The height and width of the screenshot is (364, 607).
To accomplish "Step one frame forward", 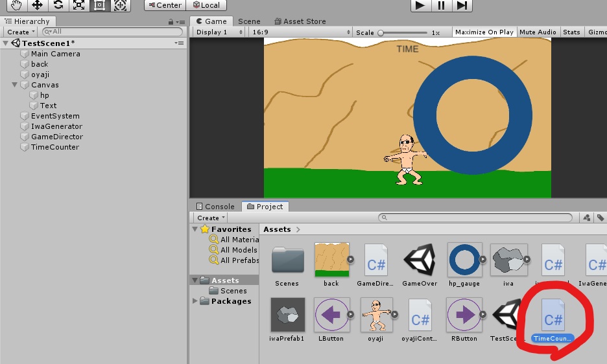I will pyautogui.click(x=462, y=5).
